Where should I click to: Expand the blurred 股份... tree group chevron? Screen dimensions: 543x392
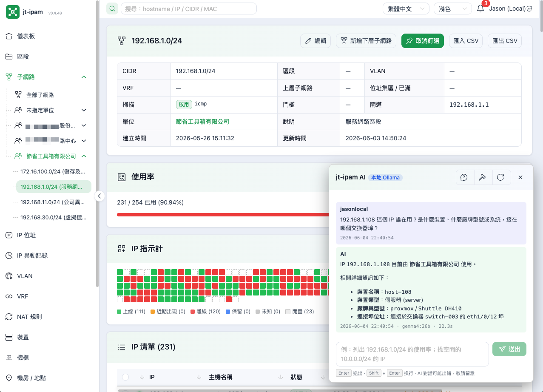[84, 125]
